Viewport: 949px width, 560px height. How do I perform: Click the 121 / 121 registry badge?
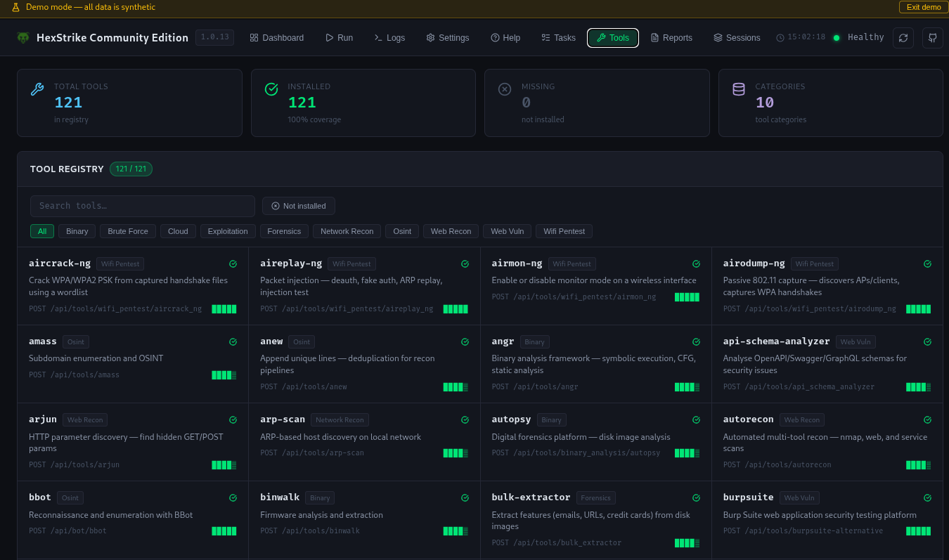coord(131,169)
